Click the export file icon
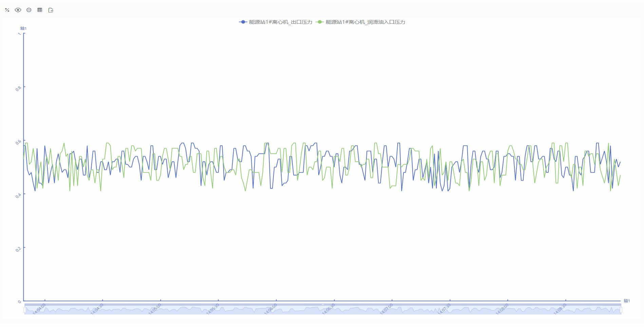The width and height of the screenshot is (644, 327). (x=51, y=10)
